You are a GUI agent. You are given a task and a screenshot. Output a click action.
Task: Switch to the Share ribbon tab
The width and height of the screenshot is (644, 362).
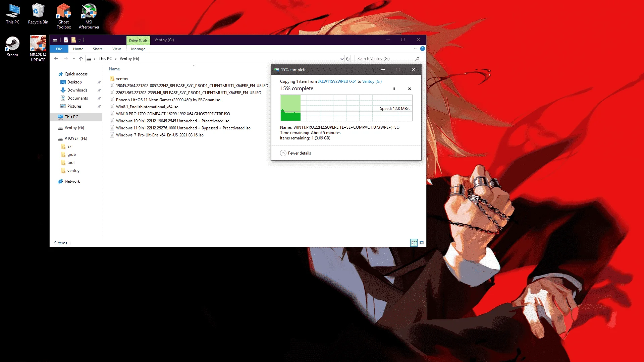98,49
